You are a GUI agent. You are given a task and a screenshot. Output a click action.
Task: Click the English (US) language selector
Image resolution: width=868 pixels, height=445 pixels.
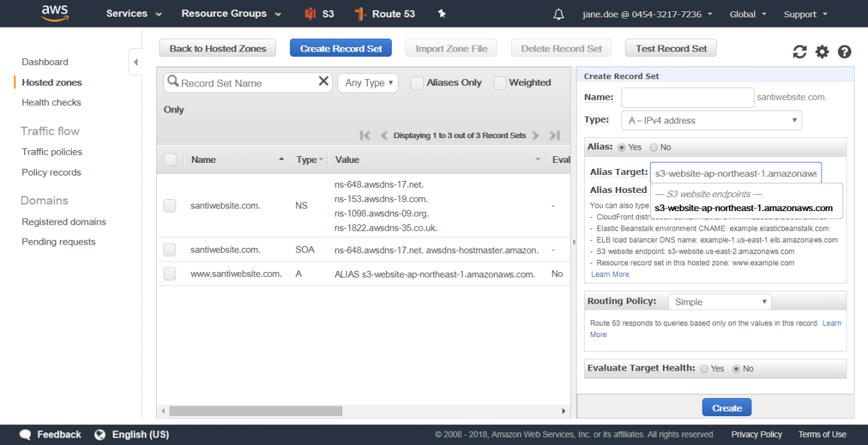pyautogui.click(x=140, y=434)
